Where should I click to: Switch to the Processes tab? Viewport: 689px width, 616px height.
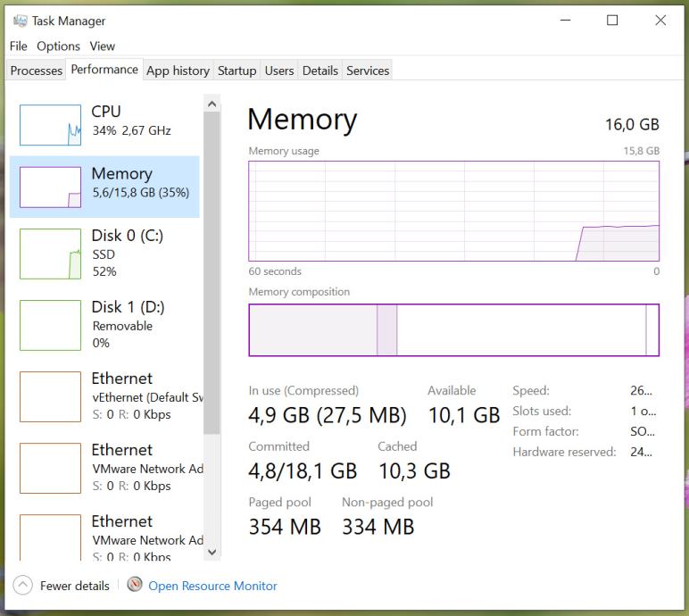pos(37,71)
